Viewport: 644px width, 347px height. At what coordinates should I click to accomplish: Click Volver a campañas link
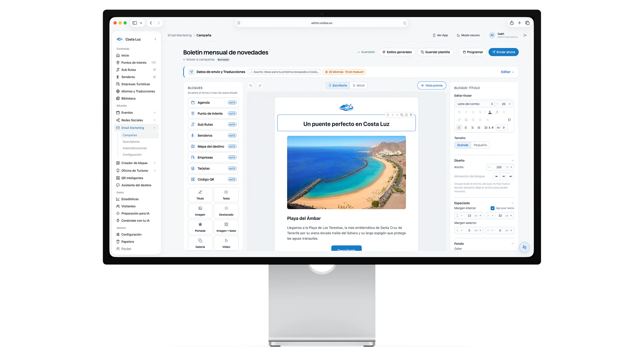[199, 59]
